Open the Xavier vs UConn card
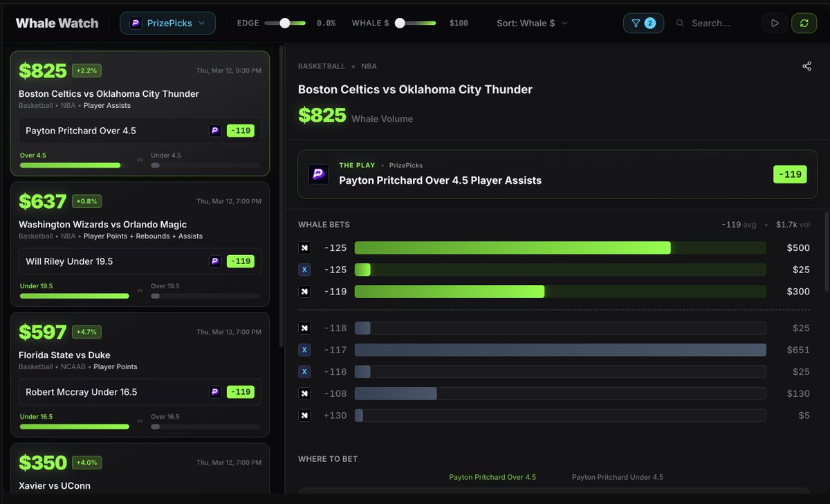This screenshot has height=504, width=830. tap(140, 469)
